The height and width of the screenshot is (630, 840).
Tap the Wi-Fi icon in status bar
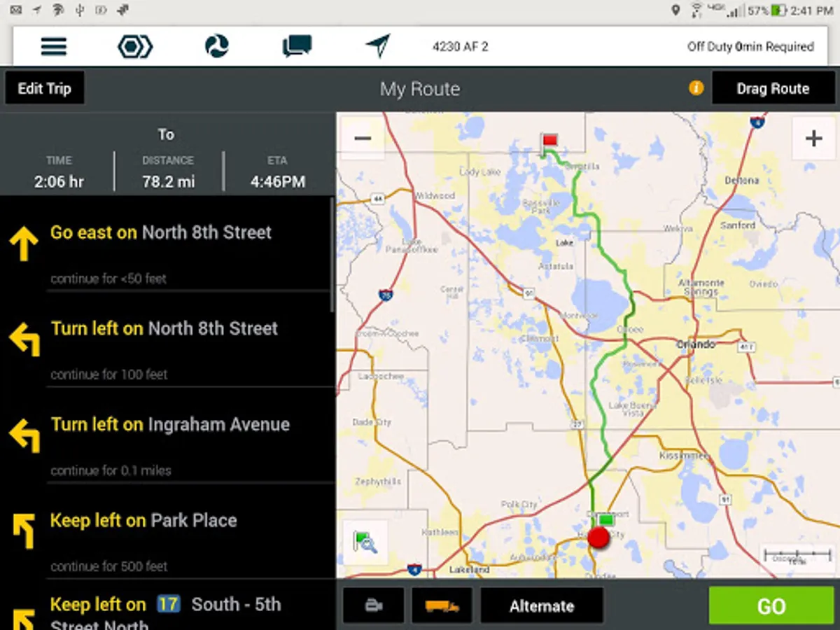coord(696,10)
